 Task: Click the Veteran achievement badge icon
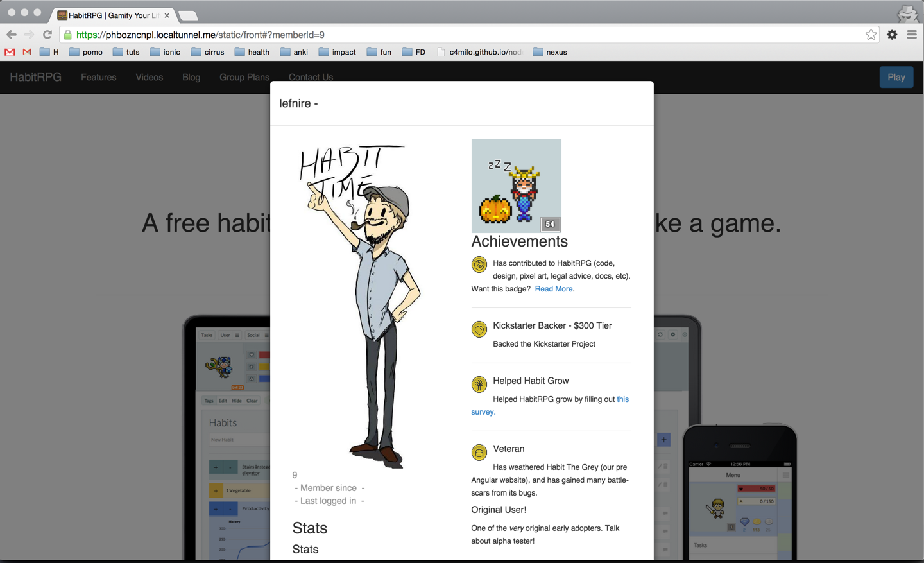[479, 453]
